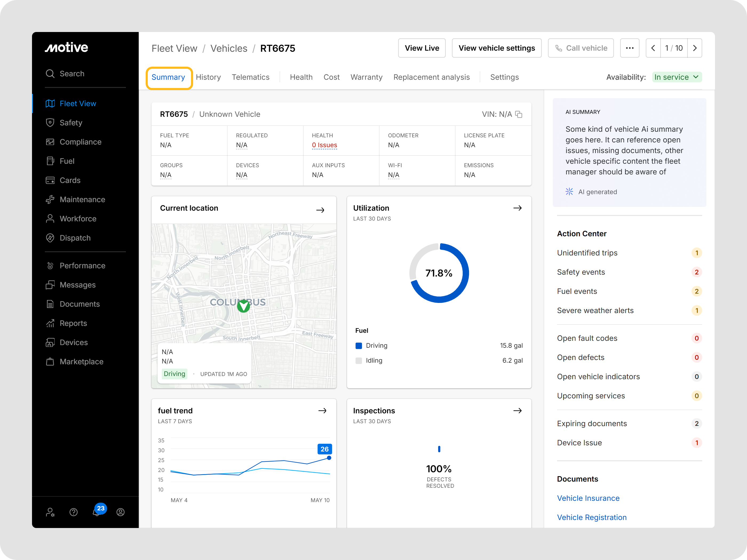The image size is (747, 560).
Task: Click View vehicle settings button
Action: pyautogui.click(x=497, y=48)
